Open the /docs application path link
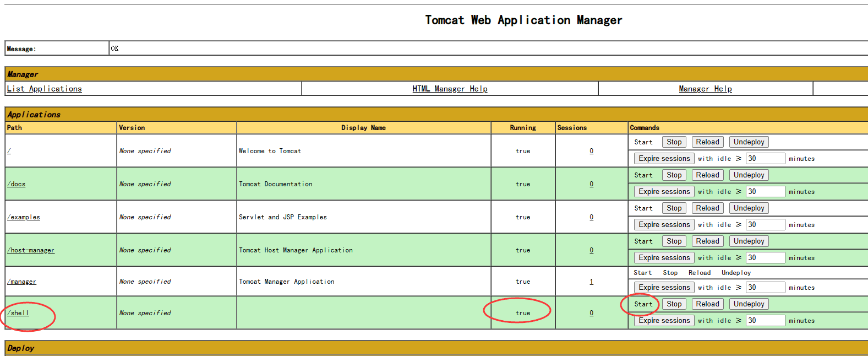The image size is (868, 356). (17, 184)
